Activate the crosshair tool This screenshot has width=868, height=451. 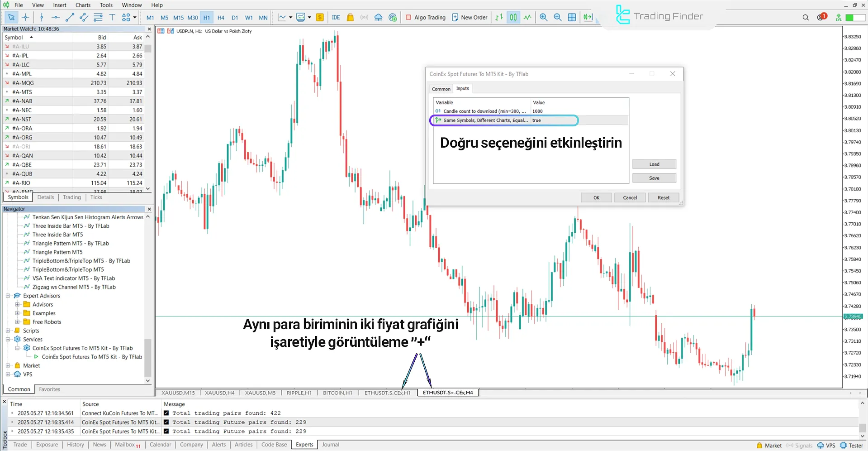point(25,17)
